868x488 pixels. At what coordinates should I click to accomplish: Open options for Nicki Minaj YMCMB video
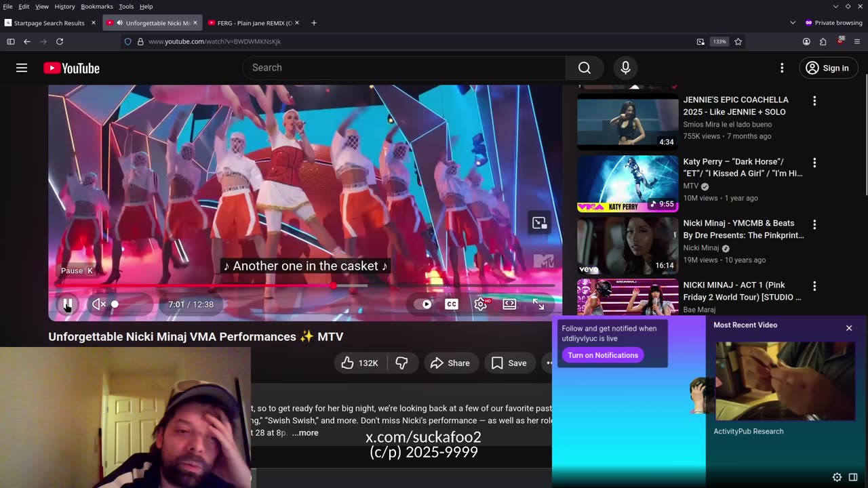[x=814, y=224]
